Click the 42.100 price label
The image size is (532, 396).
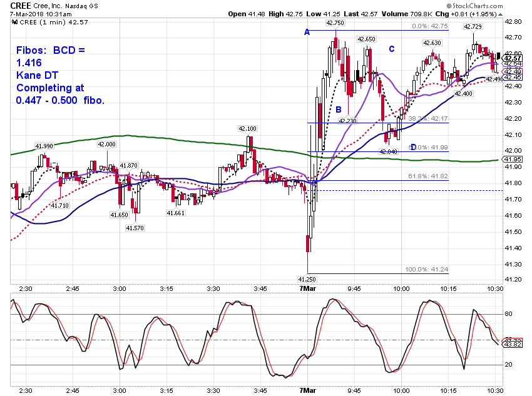click(248, 129)
